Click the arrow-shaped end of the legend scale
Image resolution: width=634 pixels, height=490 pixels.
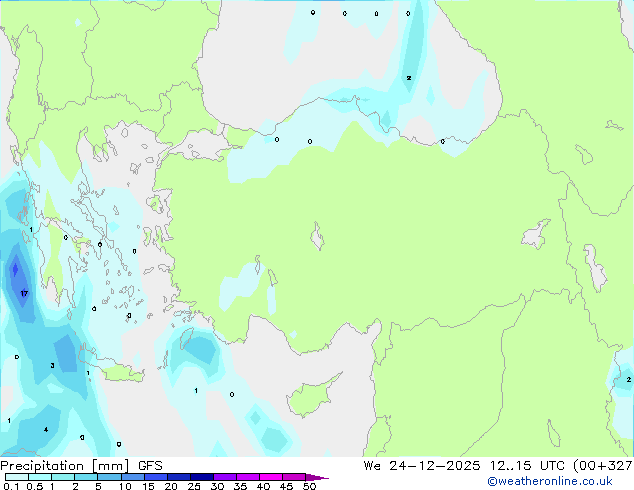coord(317,477)
